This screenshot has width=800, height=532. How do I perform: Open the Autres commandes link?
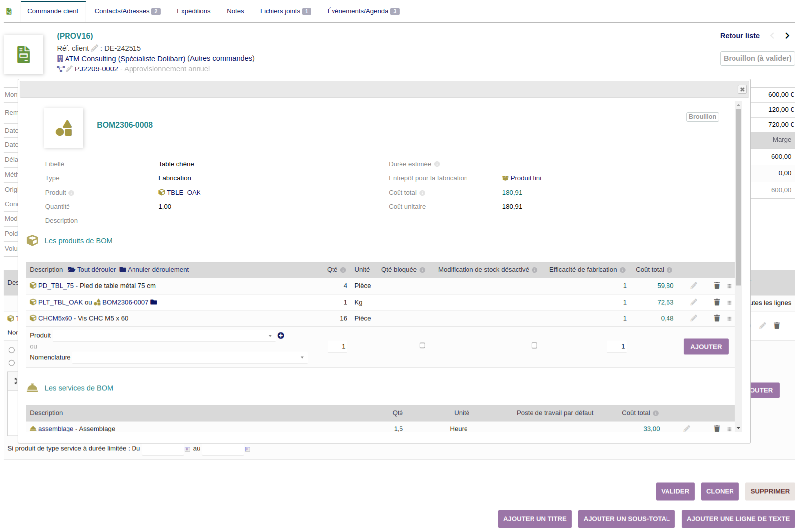click(x=221, y=58)
